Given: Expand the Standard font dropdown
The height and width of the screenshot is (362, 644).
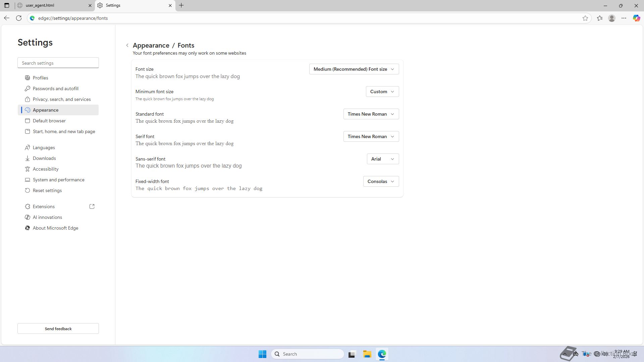Looking at the screenshot, I should [371, 114].
